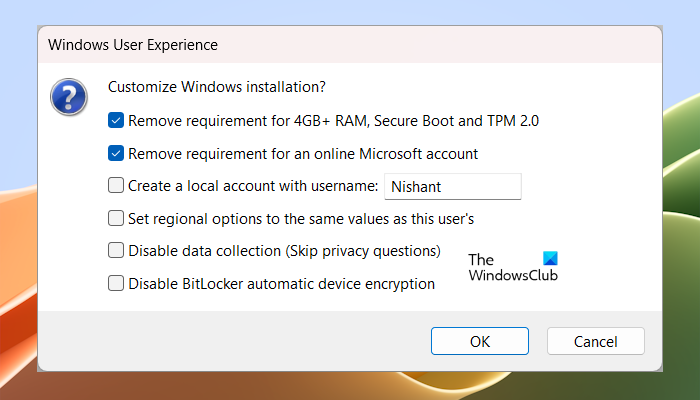Uncheck the 4GB+ RAM, Secure Boot requirement checkbox
This screenshot has width=700, height=400.
[x=116, y=121]
